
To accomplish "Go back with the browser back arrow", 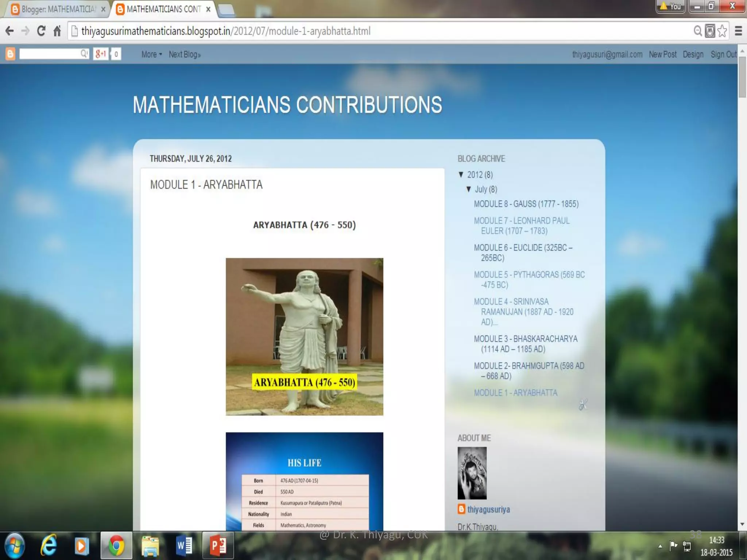I will click(10, 31).
